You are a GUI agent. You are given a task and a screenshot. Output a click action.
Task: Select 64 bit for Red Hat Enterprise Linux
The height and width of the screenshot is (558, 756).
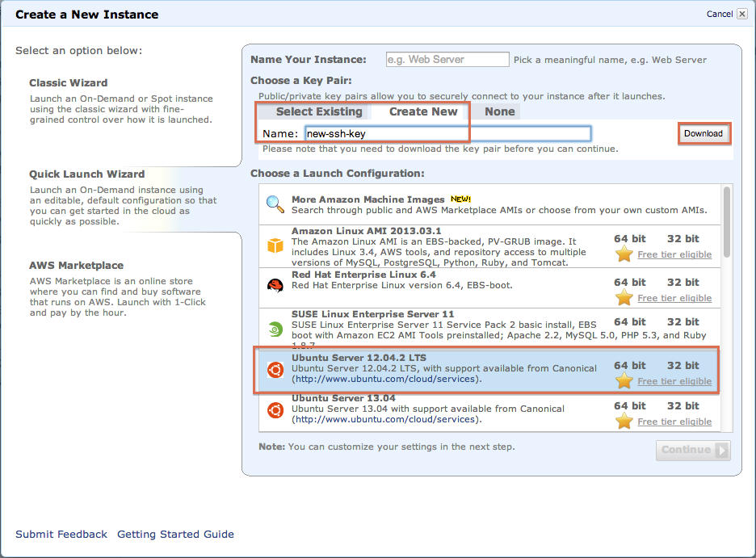tap(630, 283)
